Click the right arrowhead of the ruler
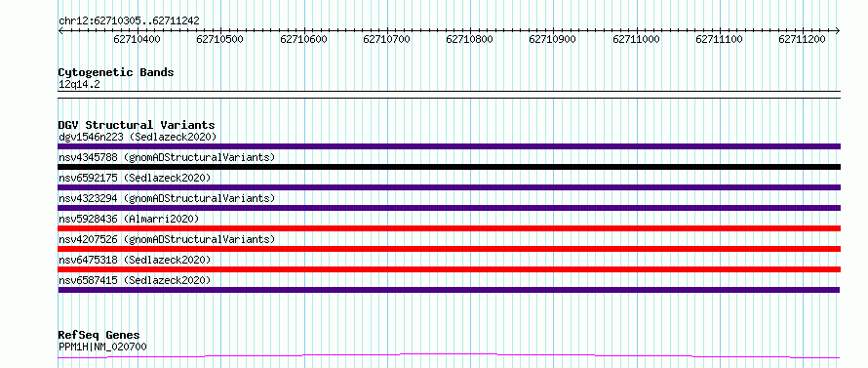This screenshot has height=368, width=868. coord(838,30)
